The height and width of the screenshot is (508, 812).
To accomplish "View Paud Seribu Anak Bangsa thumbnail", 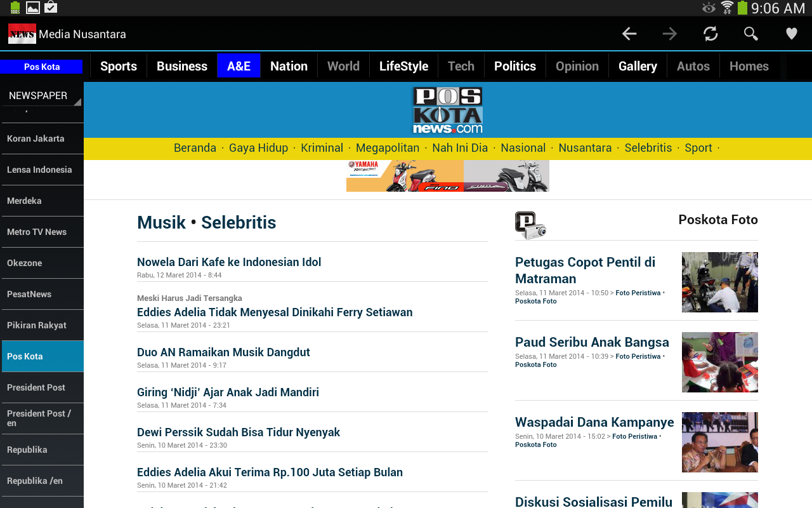I will 720,362.
